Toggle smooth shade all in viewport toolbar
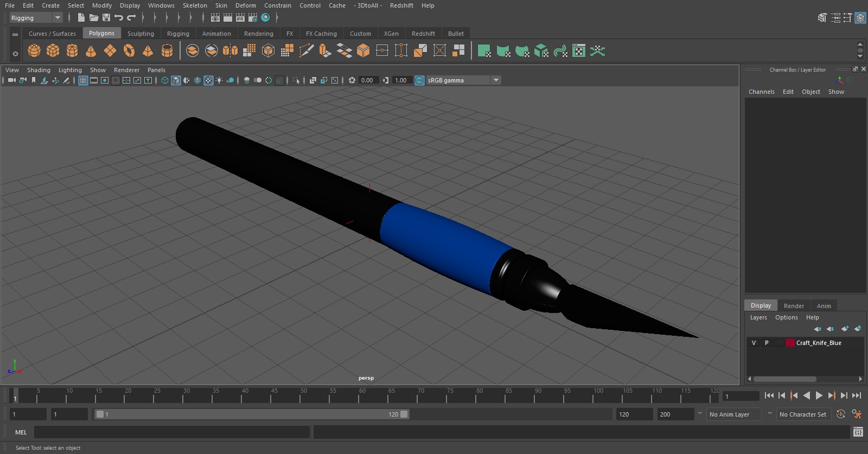The width and height of the screenshot is (868, 454). tap(176, 80)
